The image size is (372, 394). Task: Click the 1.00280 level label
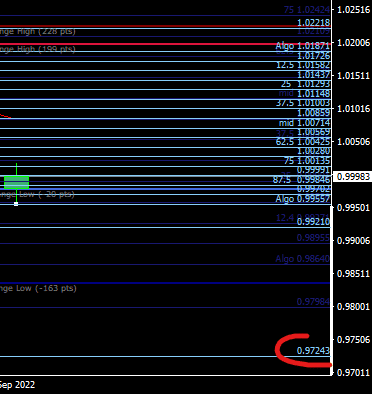coord(313,152)
